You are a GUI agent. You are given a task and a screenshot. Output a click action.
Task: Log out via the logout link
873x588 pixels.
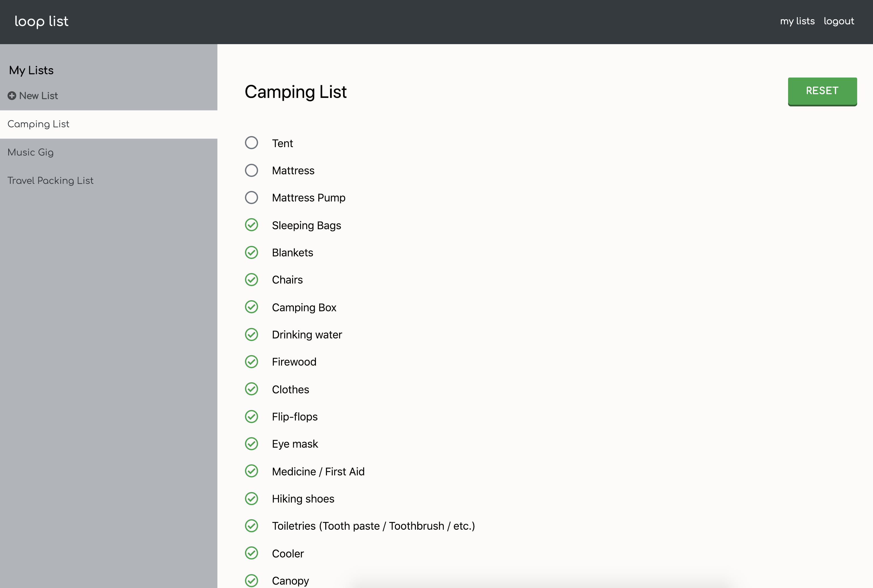(838, 22)
